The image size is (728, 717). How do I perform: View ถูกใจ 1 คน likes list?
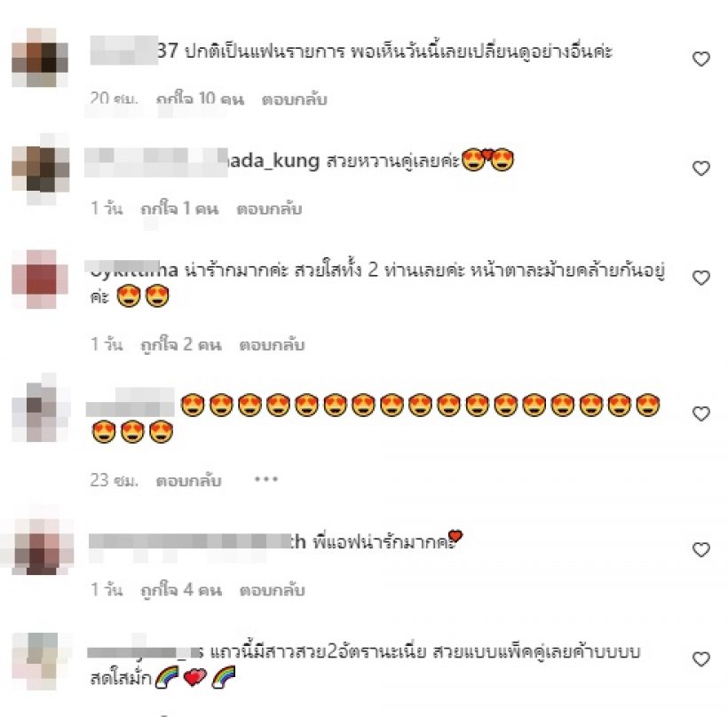[x=179, y=209]
